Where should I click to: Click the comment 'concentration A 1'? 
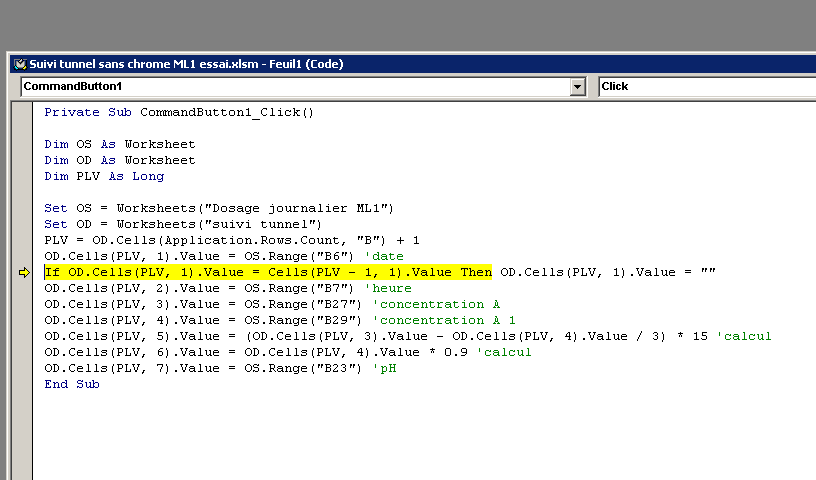pos(444,321)
